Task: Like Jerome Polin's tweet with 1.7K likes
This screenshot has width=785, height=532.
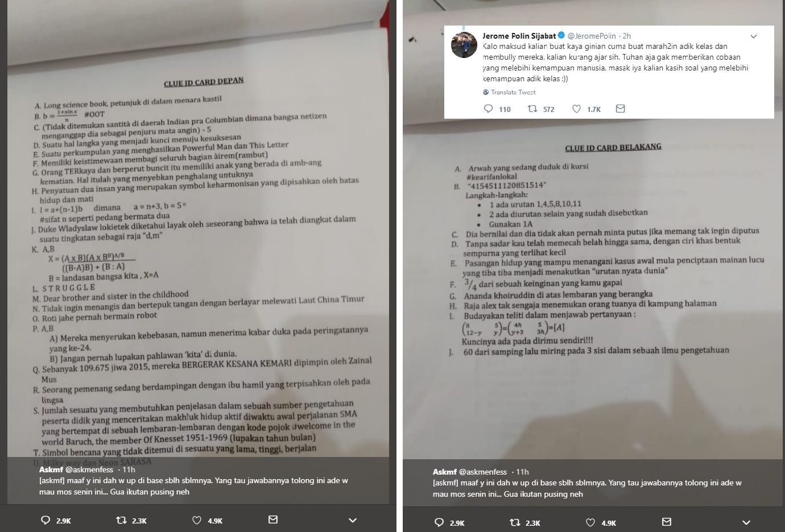Action: pyautogui.click(x=576, y=109)
